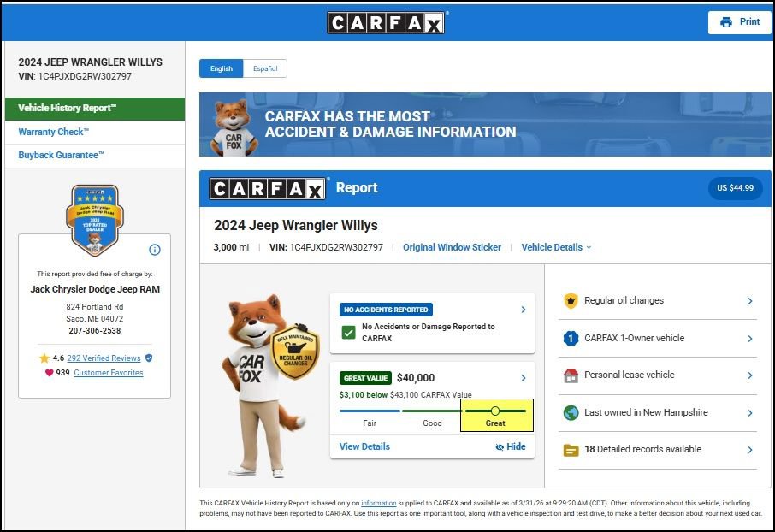
Task: Click the US $44.99 price badge
Action: [735, 188]
